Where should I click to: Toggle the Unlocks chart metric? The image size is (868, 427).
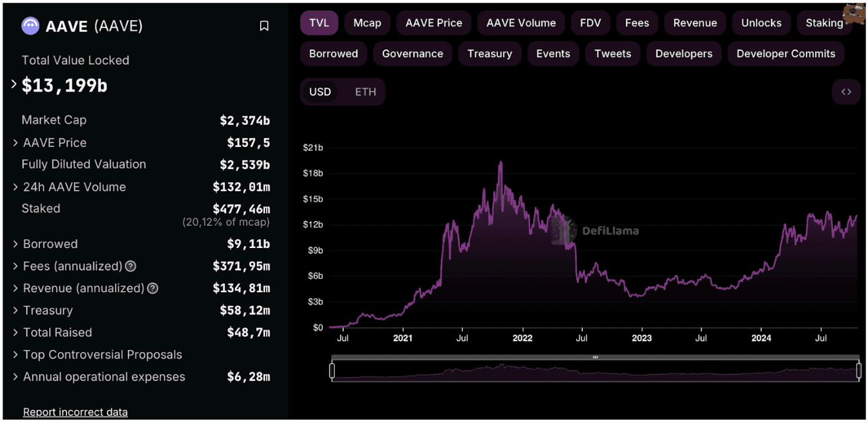pos(761,23)
